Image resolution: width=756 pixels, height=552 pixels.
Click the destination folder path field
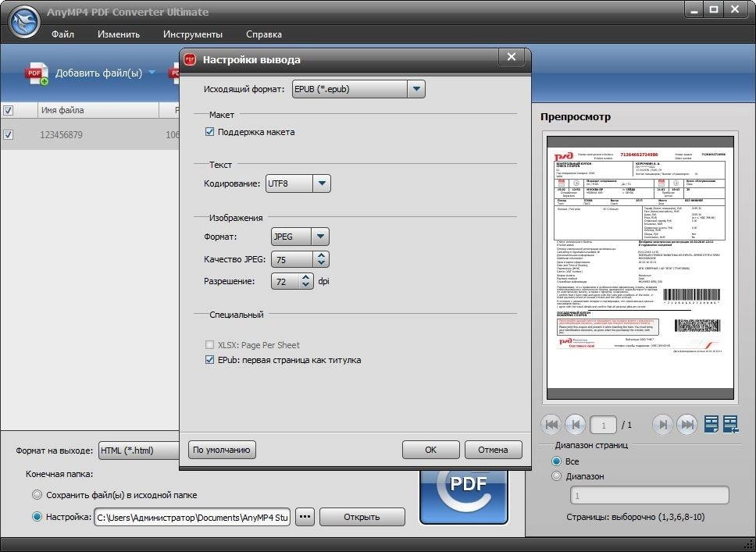[192, 518]
